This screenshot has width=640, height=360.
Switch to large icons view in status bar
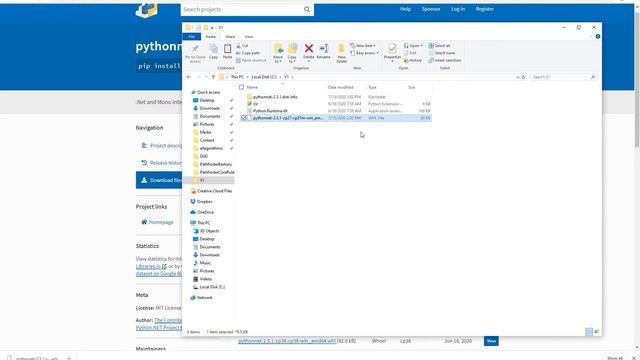point(596,332)
